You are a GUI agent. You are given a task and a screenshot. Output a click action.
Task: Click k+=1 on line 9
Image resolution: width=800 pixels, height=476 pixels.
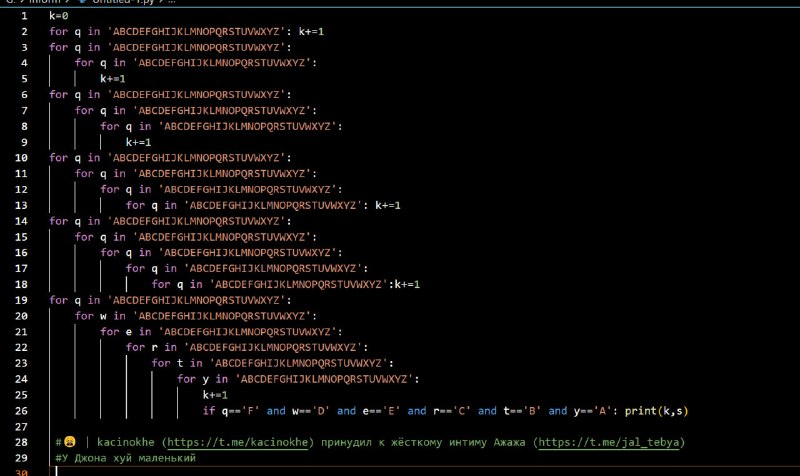click(x=138, y=142)
